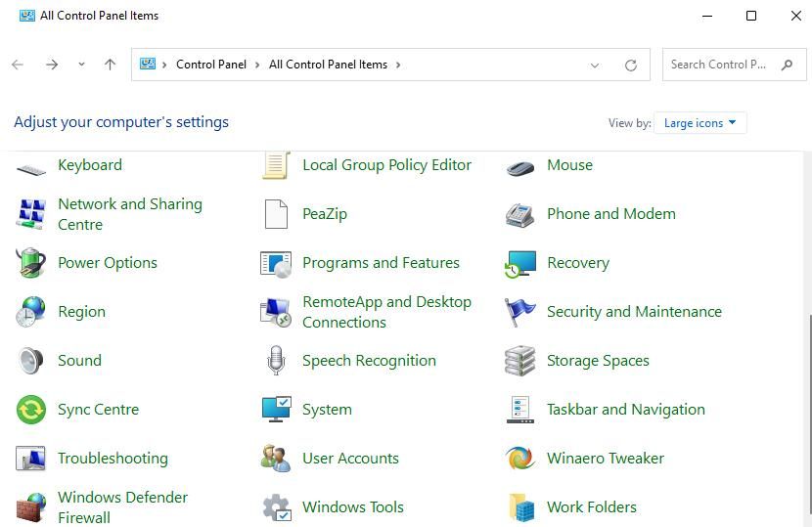
Task: Open the Power Options battery icon
Action: 31,262
